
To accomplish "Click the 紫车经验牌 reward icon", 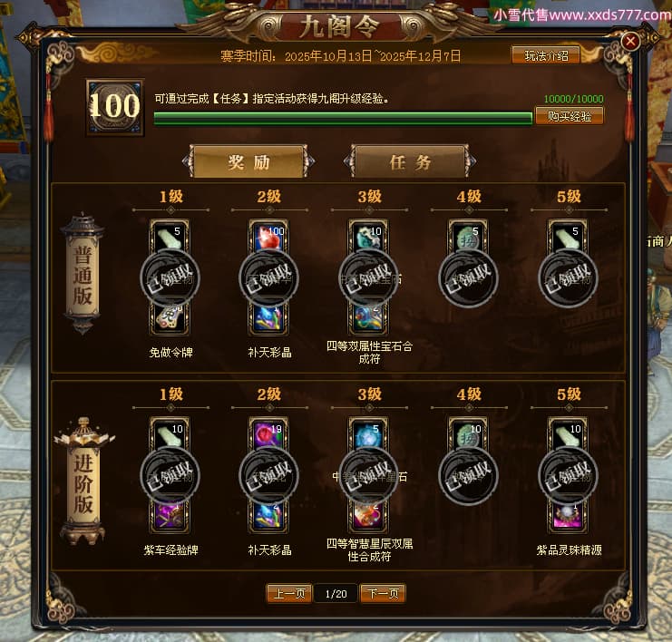I will 170,516.
